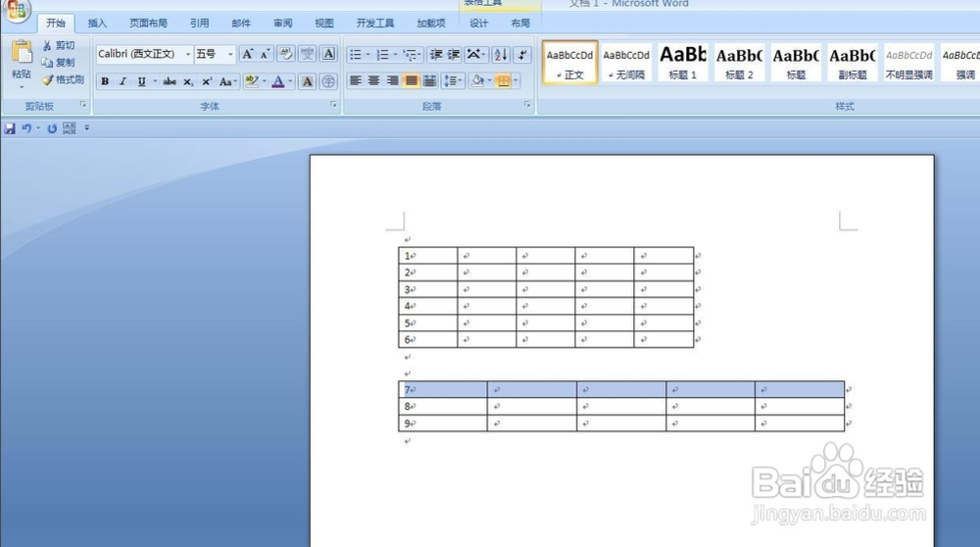Redo action in Quick Access Toolbar
The height and width of the screenshot is (547, 980).
tap(52, 128)
